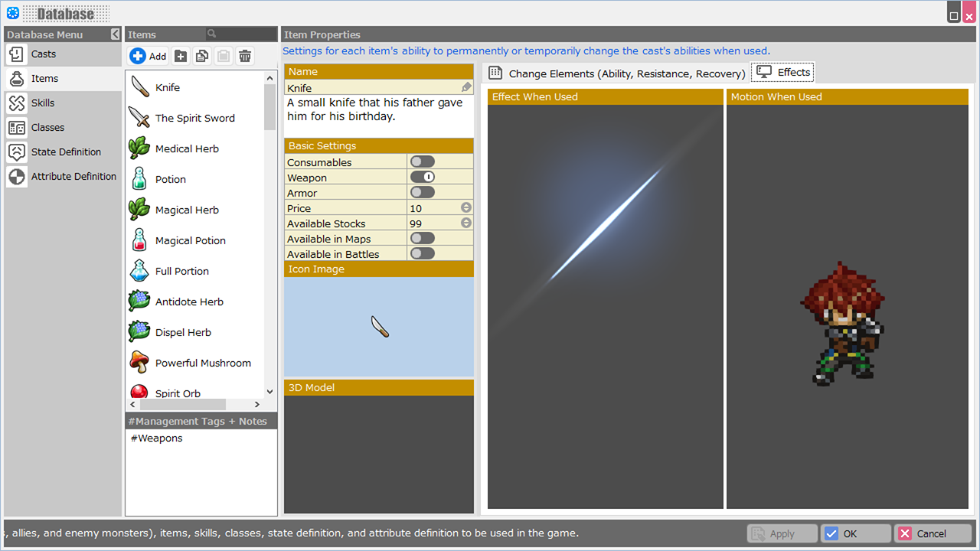
Task: Open the Casts database section
Action: pos(44,54)
